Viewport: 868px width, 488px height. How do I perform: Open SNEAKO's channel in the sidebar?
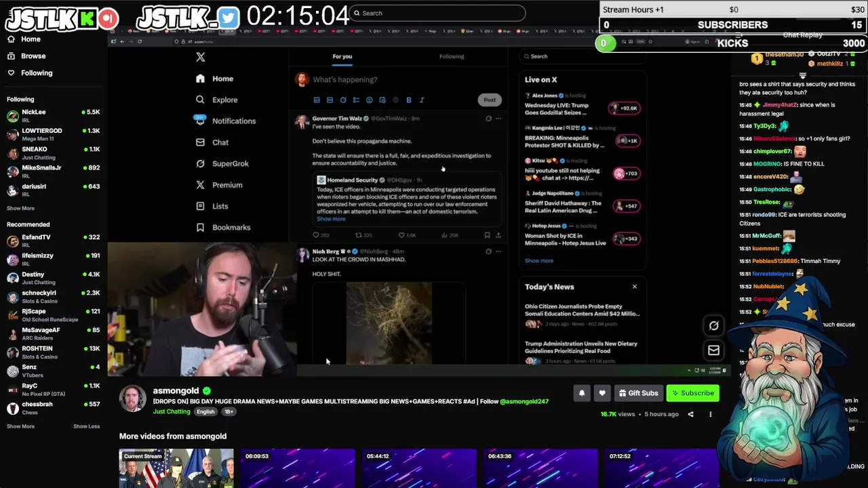click(53, 152)
